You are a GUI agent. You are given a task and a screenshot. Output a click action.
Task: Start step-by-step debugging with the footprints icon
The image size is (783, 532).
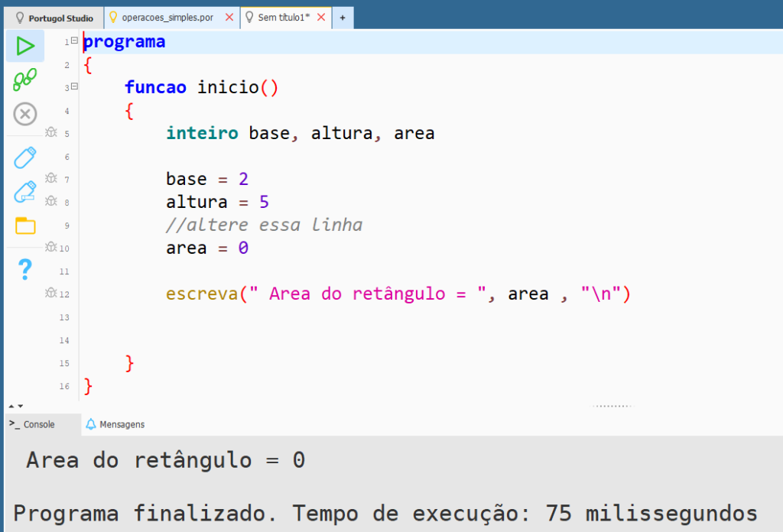pos(25,79)
